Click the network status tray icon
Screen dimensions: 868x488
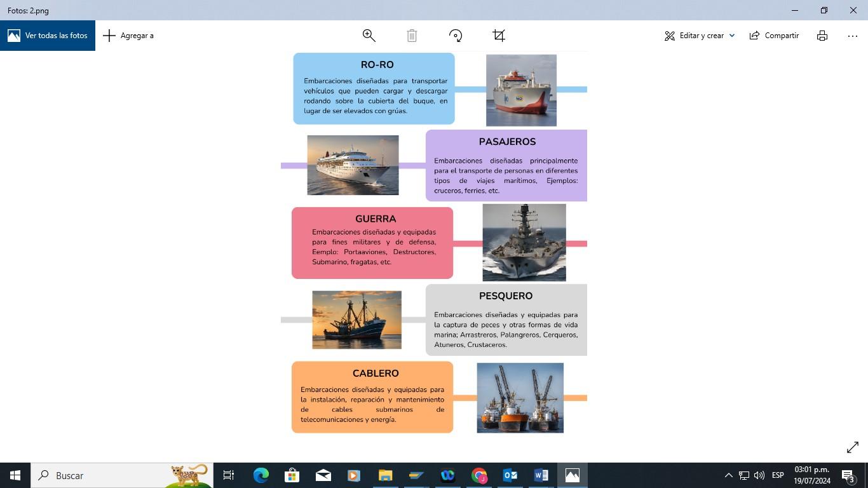[744, 475]
